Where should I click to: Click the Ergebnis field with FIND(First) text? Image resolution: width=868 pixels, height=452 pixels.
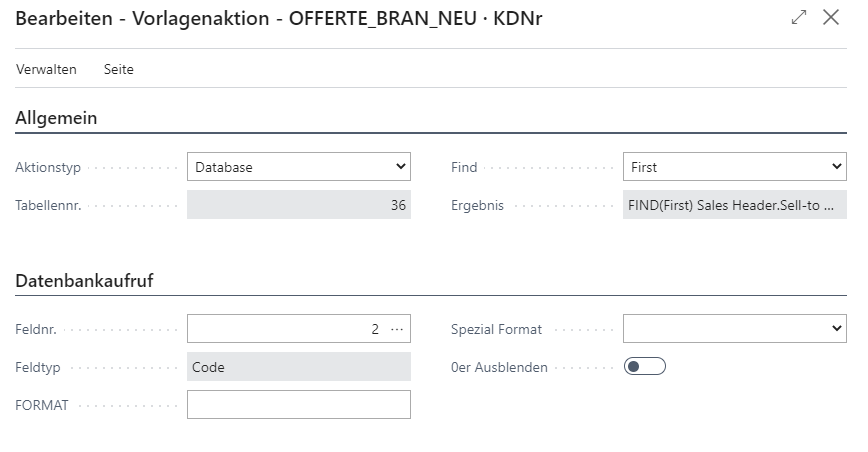pos(735,205)
